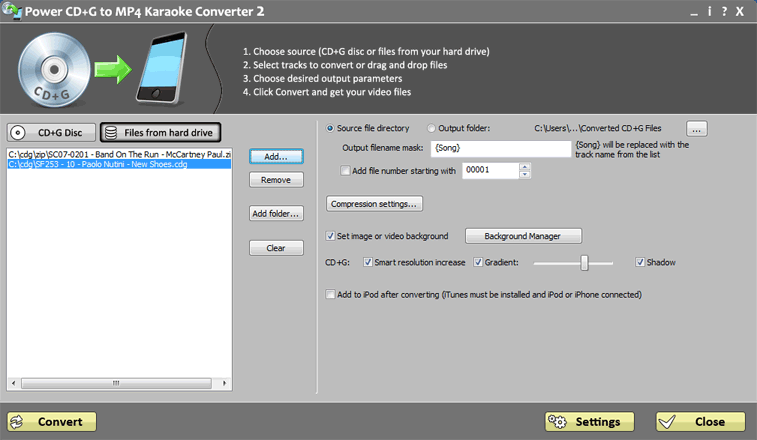Screen dimensions: 757x440
Task: Select the Paolo Nutini New Shoes file
Action: tap(119, 164)
